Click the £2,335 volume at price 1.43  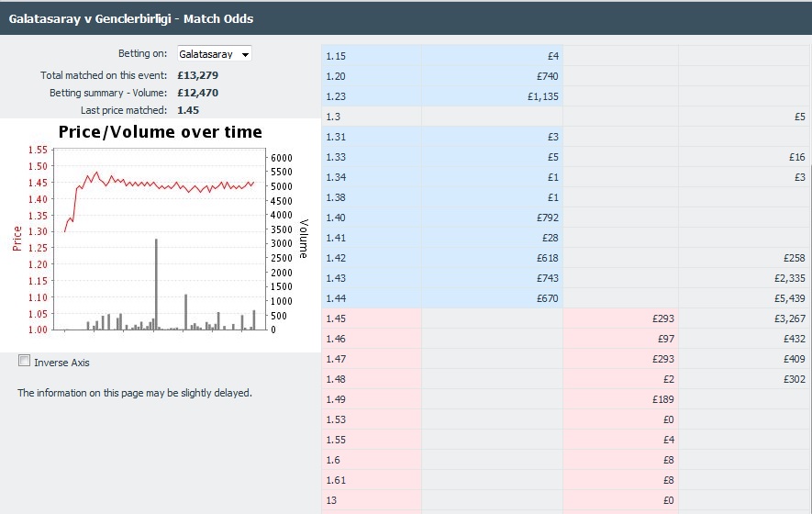(790, 278)
